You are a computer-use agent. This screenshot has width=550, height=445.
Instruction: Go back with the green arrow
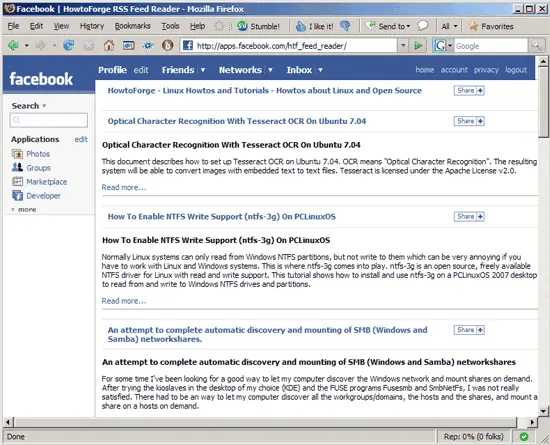pyautogui.click(x=13, y=45)
